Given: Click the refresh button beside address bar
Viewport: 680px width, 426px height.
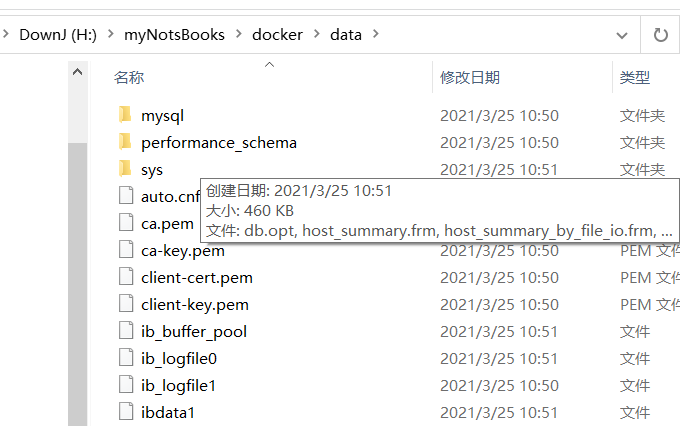Looking at the screenshot, I should point(660,35).
